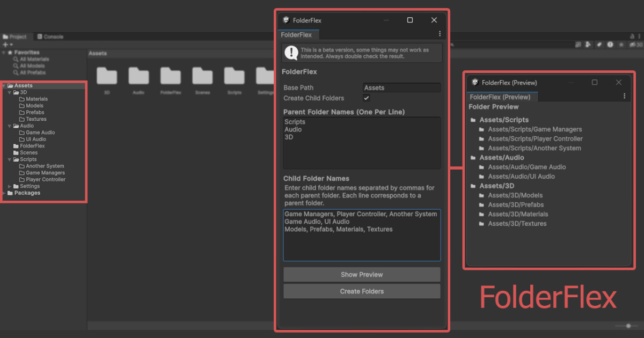Click the Show Preview button

point(362,275)
